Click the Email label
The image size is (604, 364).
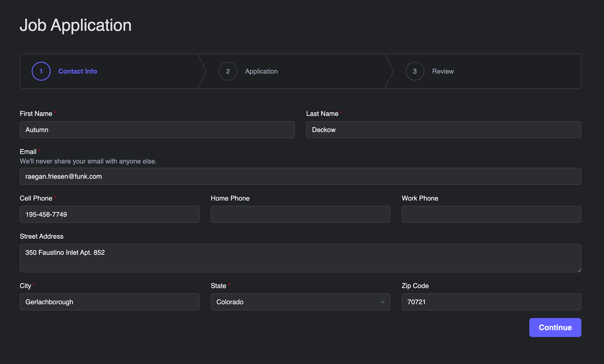(x=28, y=151)
